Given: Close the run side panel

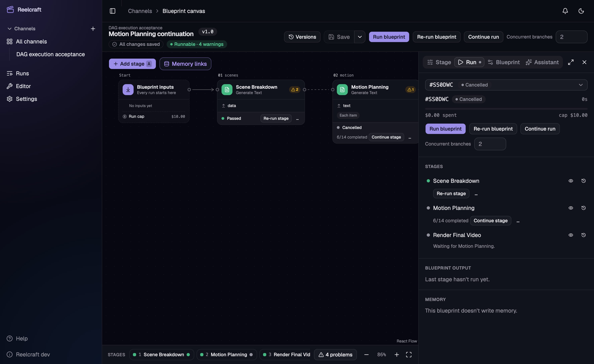Looking at the screenshot, I should 584,62.
